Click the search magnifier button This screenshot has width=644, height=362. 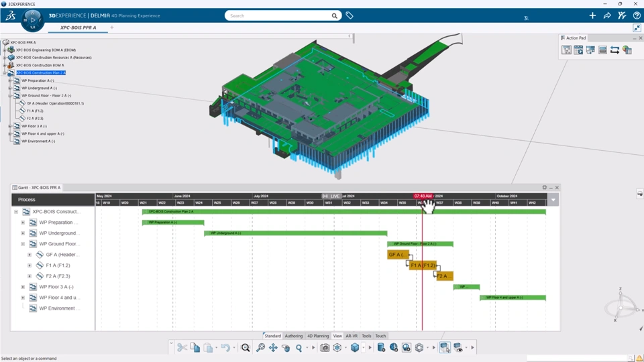click(334, 15)
